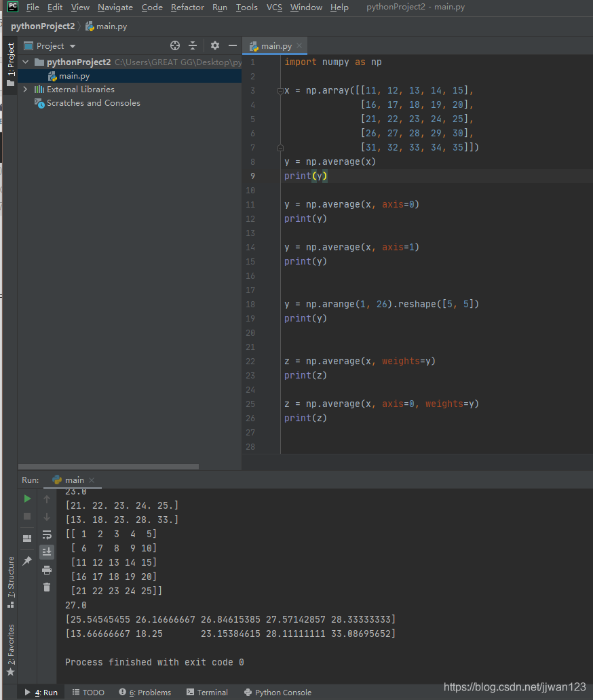Image resolution: width=593 pixels, height=700 pixels.
Task: Click the print console output icon
Action: [x=46, y=570]
